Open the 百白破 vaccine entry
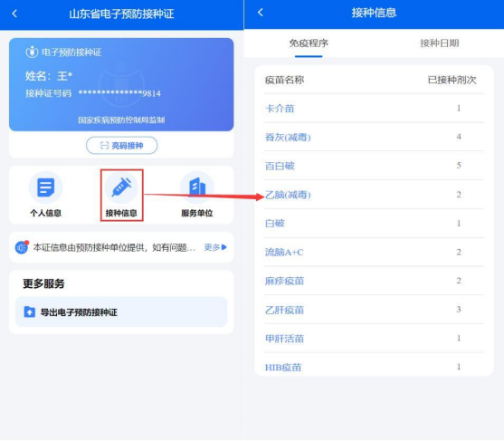 374,166
